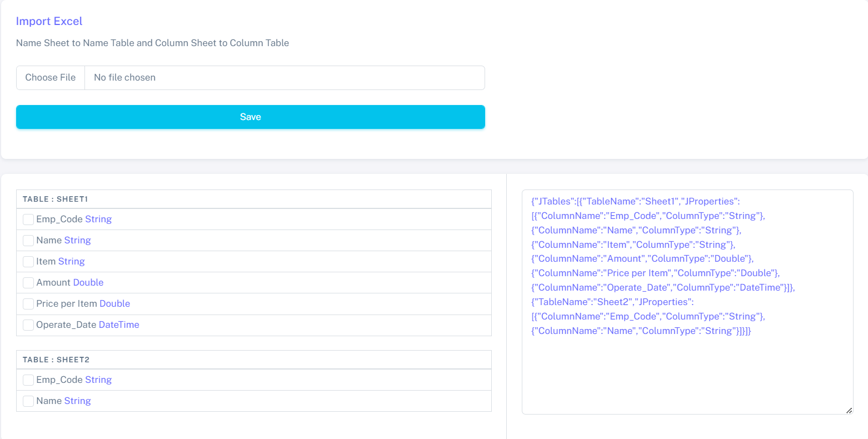Enable the Amount Double checkbox

[x=28, y=283]
